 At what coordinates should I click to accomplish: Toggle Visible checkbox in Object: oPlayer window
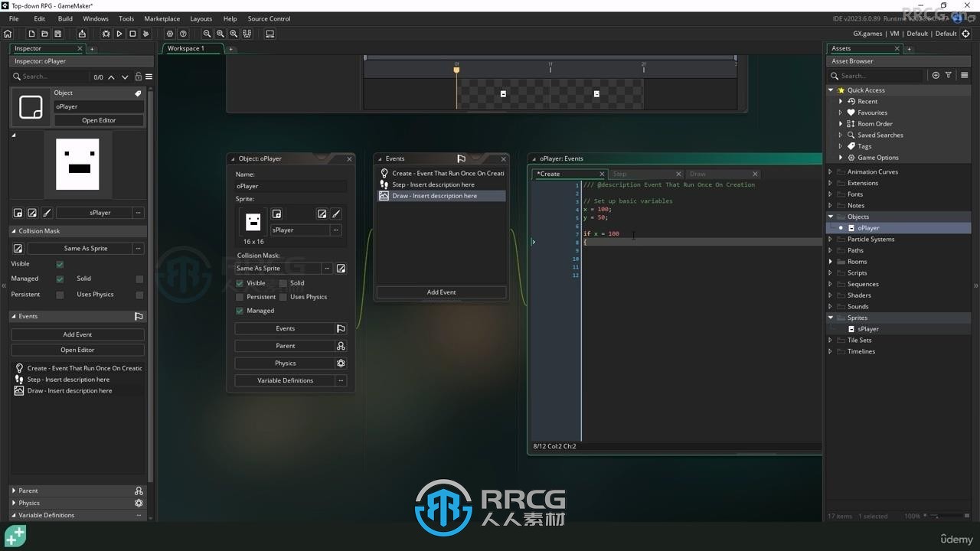pyautogui.click(x=240, y=283)
